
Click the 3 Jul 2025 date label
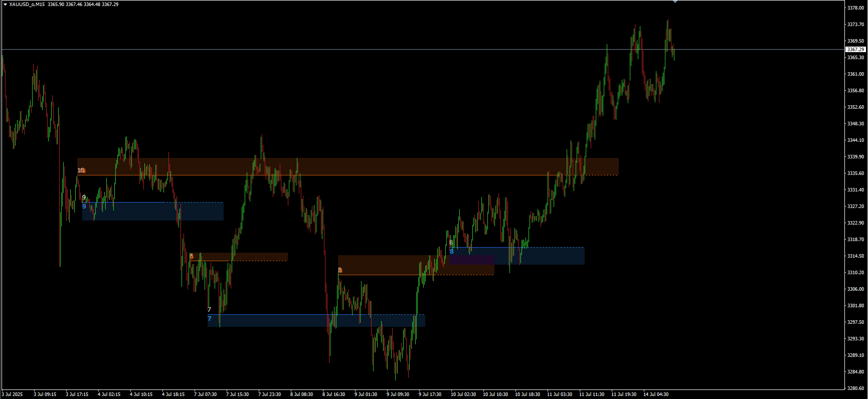click(x=13, y=394)
